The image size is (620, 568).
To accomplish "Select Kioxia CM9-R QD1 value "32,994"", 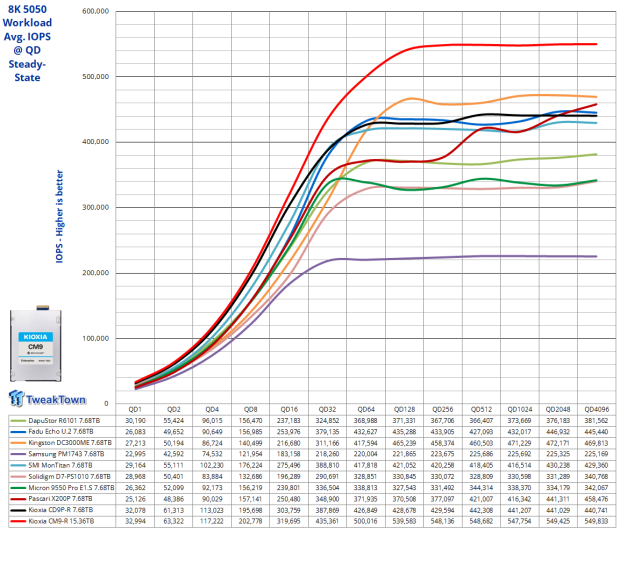I will 135,521.
